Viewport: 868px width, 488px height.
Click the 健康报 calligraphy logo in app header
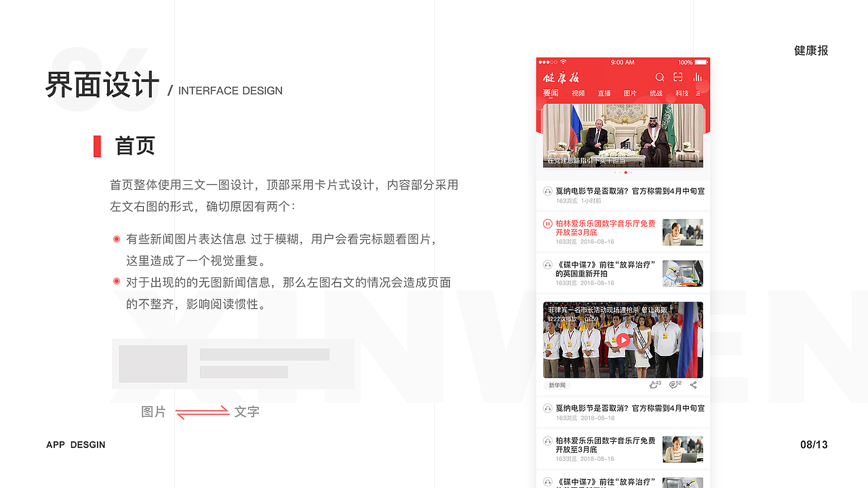[x=561, y=77]
